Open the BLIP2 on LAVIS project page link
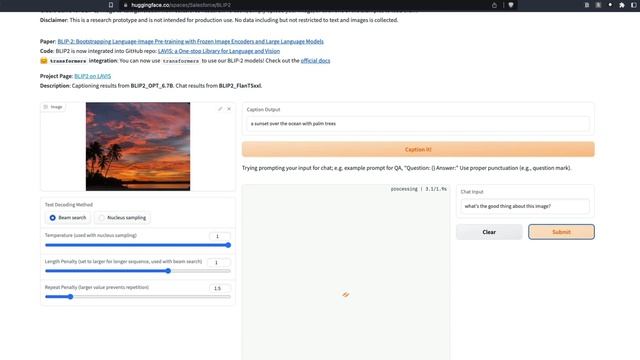The width and height of the screenshot is (640, 360). pyautogui.click(x=93, y=76)
